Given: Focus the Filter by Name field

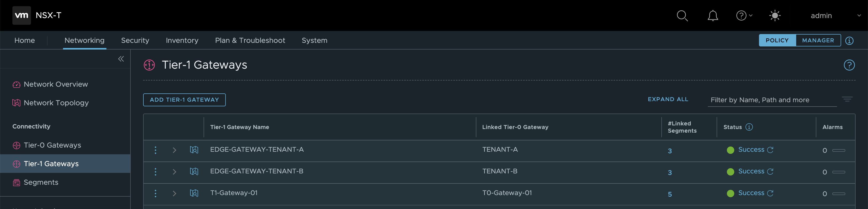Looking at the screenshot, I should 772,100.
